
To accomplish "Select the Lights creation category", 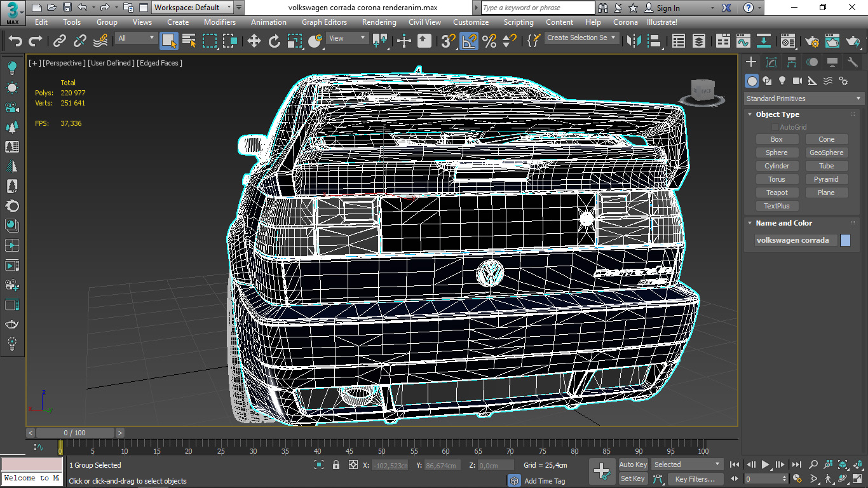I will tap(782, 81).
